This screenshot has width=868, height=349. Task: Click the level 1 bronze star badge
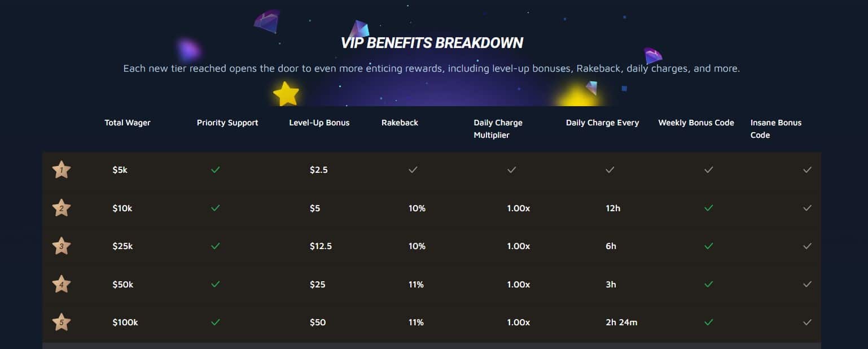[61, 169]
